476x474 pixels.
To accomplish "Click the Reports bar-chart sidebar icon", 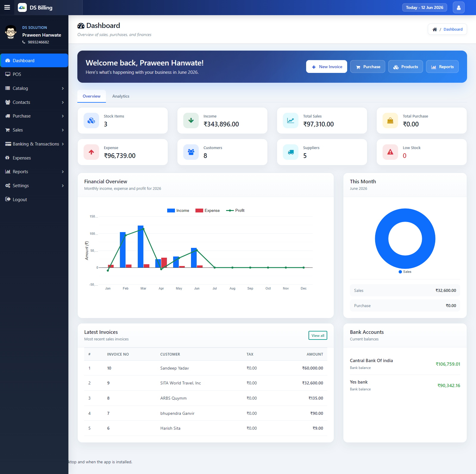I will [x=8, y=172].
